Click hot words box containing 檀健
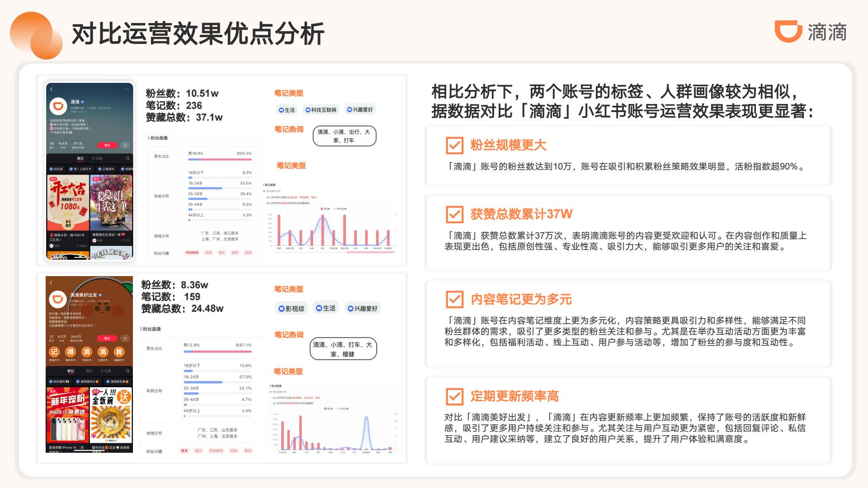Viewport: 868px width, 488px height. [x=343, y=349]
